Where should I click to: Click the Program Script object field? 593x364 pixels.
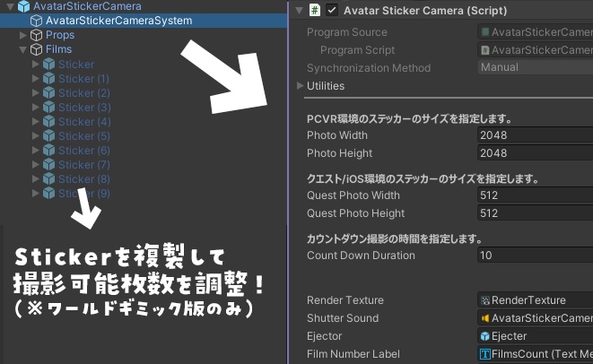(x=536, y=50)
